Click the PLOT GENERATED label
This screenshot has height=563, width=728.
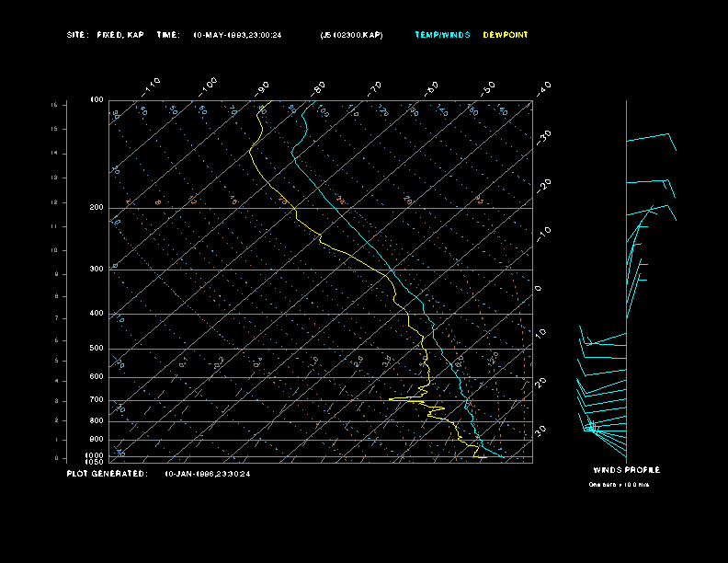pos(107,474)
